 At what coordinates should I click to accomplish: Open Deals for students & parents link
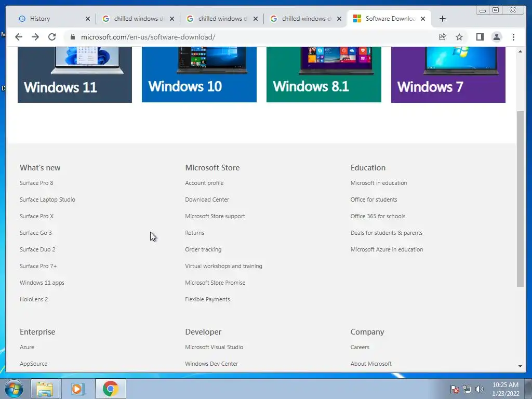coord(387,233)
